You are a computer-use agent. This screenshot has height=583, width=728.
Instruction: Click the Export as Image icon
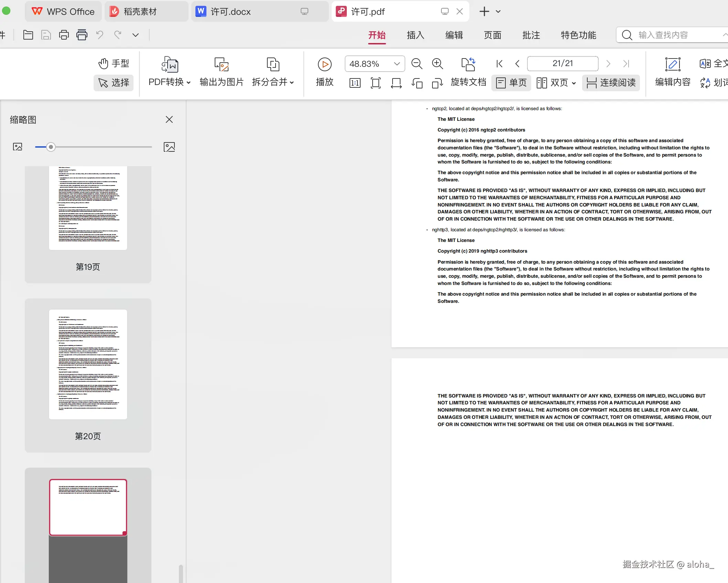click(221, 64)
